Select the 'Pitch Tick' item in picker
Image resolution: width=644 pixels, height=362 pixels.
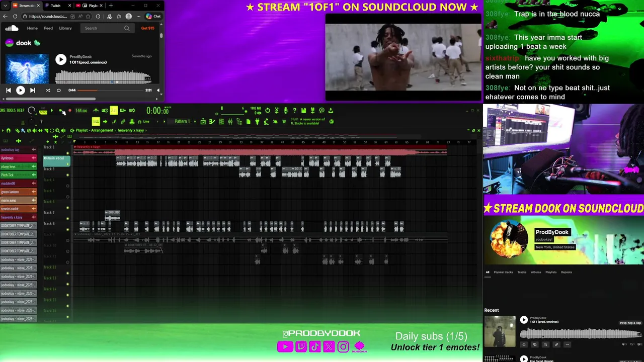point(18,175)
